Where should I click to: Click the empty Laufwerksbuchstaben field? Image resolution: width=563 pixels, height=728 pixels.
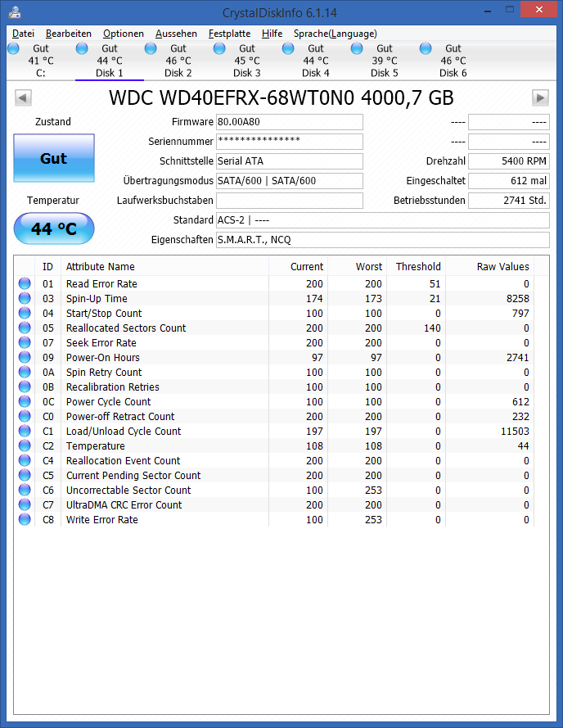click(x=290, y=201)
